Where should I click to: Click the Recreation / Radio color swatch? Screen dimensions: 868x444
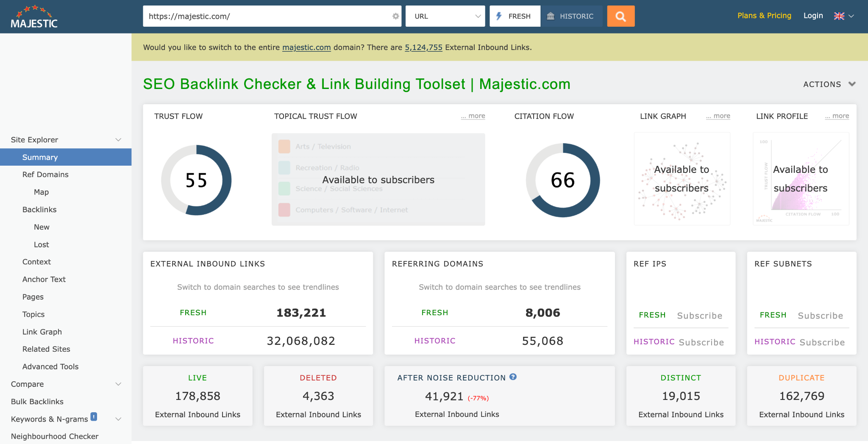(x=284, y=168)
